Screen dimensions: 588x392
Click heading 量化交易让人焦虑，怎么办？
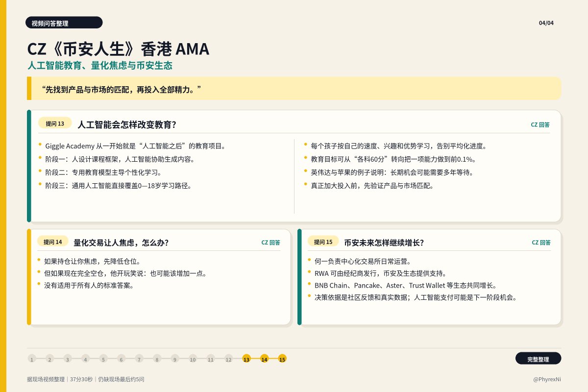[x=121, y=243]
